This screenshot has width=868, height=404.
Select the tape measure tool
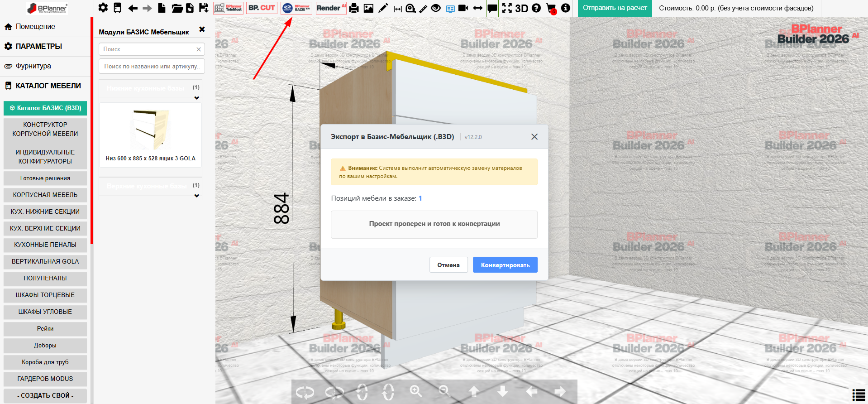pos(410,8)
